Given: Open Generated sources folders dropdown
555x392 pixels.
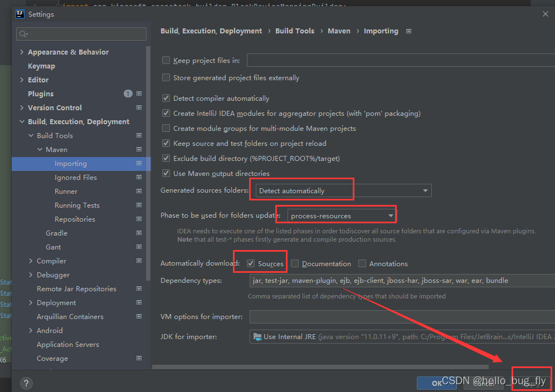Looking at the screenshot, I should coord(343,190).
